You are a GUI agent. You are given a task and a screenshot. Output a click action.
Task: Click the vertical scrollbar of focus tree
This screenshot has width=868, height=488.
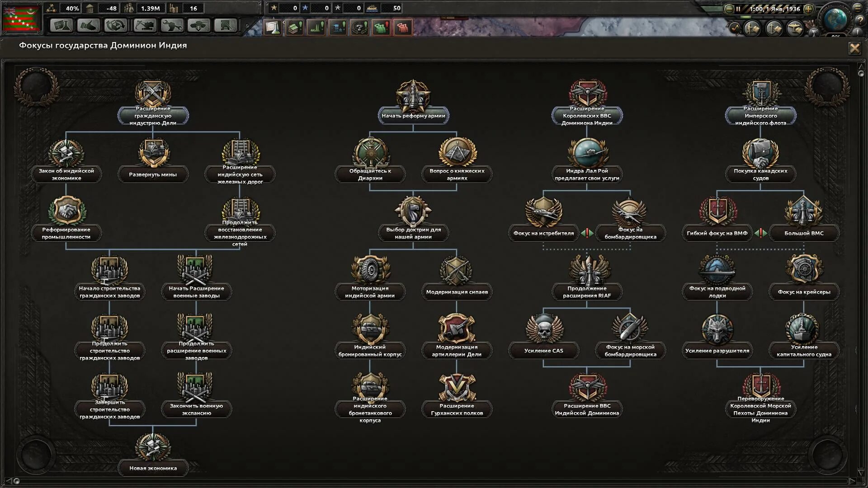click(861, 271)
